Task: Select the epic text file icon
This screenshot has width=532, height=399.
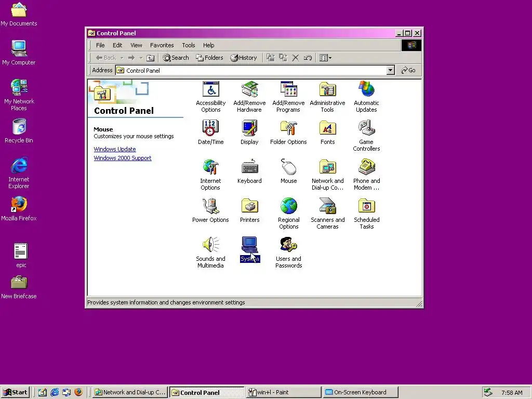Action: click(21, 255)
